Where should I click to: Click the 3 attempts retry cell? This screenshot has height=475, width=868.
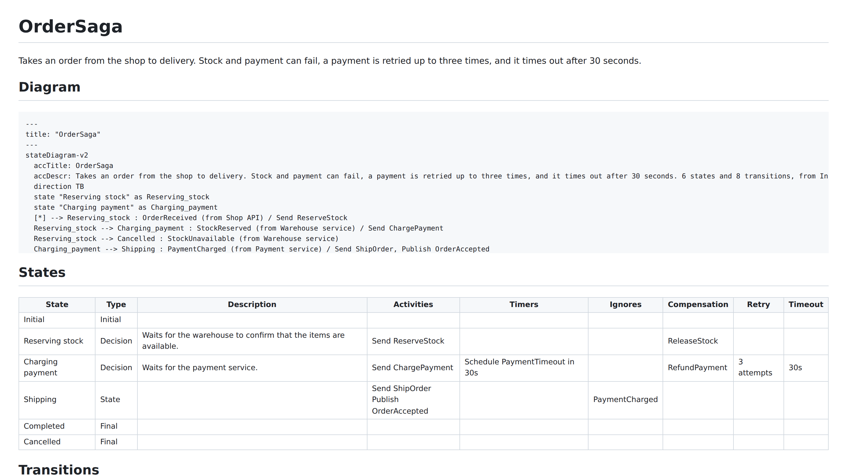[x=759, y=368]
